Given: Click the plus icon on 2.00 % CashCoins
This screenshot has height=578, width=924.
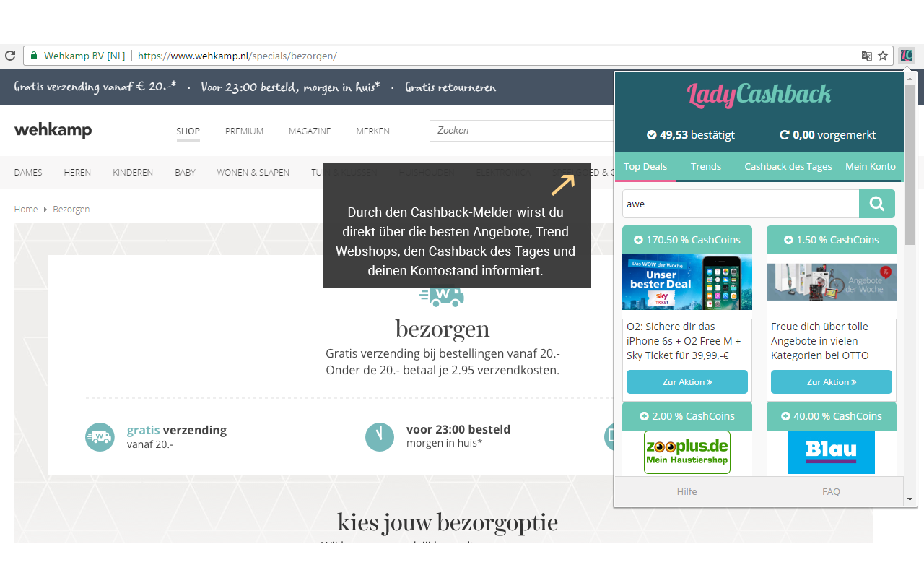Looking at the screenshot, I should (644, 416).
